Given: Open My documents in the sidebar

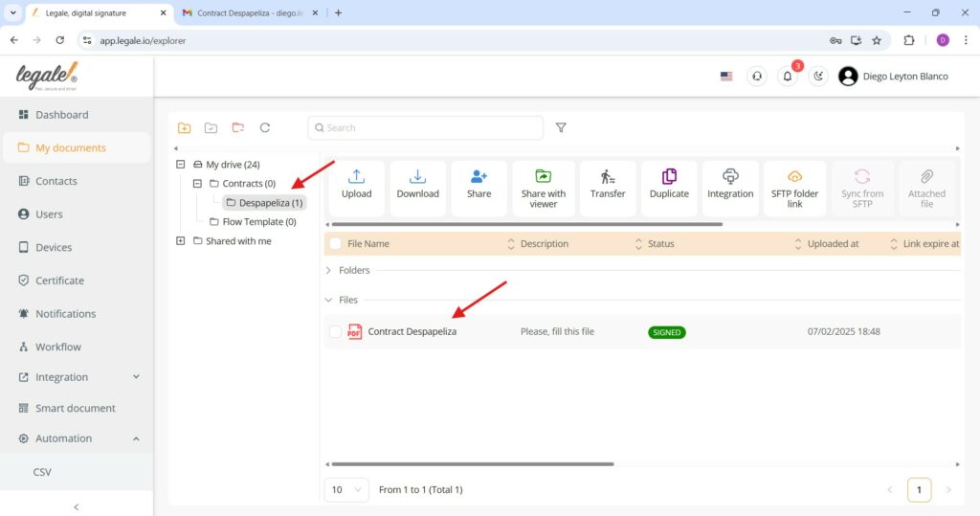Looking at the screenshot, I should coord(78,147).
